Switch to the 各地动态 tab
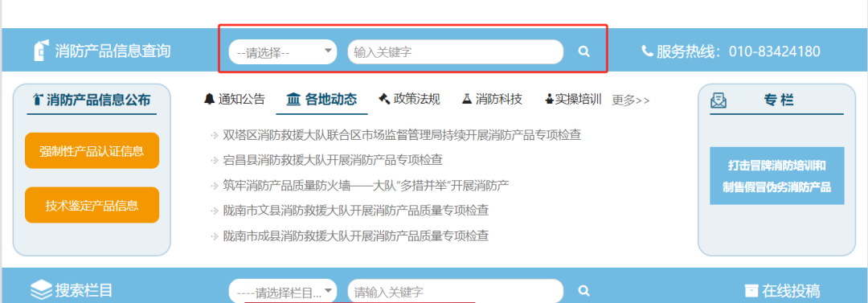 (x=330, y=100)
